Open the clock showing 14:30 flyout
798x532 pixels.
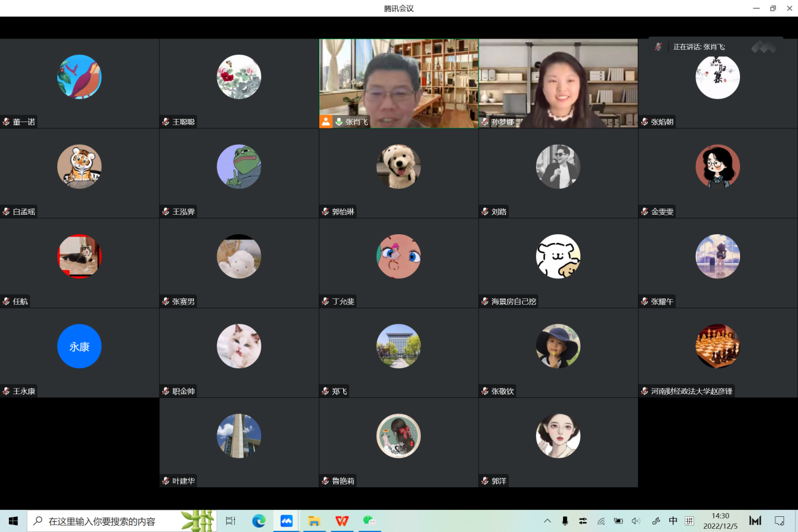coord(720,521)
